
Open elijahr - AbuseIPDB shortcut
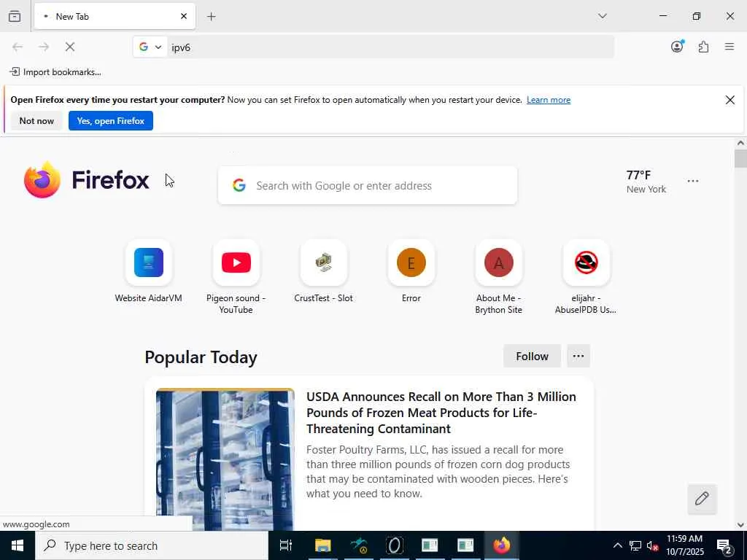point(586,278)
